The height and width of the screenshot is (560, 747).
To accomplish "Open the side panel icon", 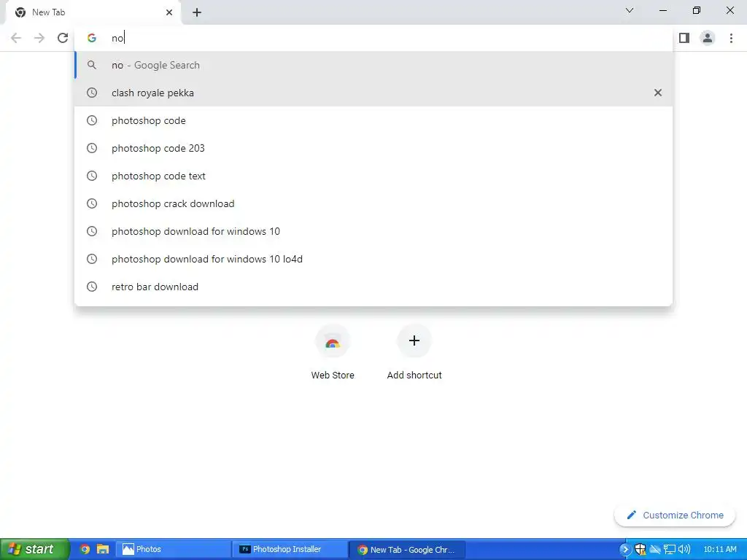I will pyautogui.click(x=684, y=38).
